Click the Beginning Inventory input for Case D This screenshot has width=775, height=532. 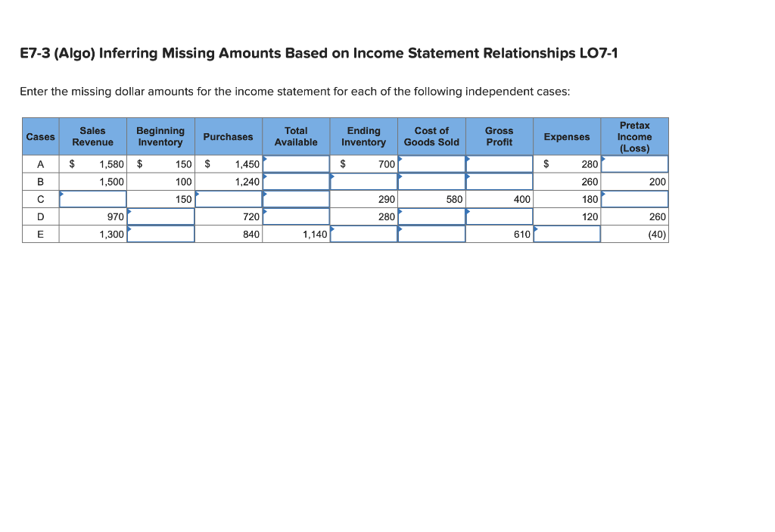(160, 216)
